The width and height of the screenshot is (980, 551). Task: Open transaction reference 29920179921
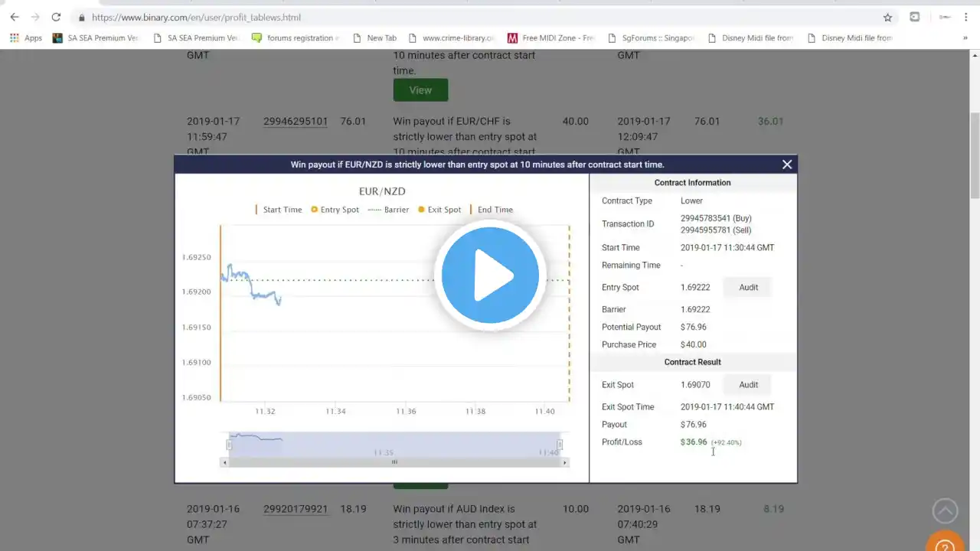point(296,509)
